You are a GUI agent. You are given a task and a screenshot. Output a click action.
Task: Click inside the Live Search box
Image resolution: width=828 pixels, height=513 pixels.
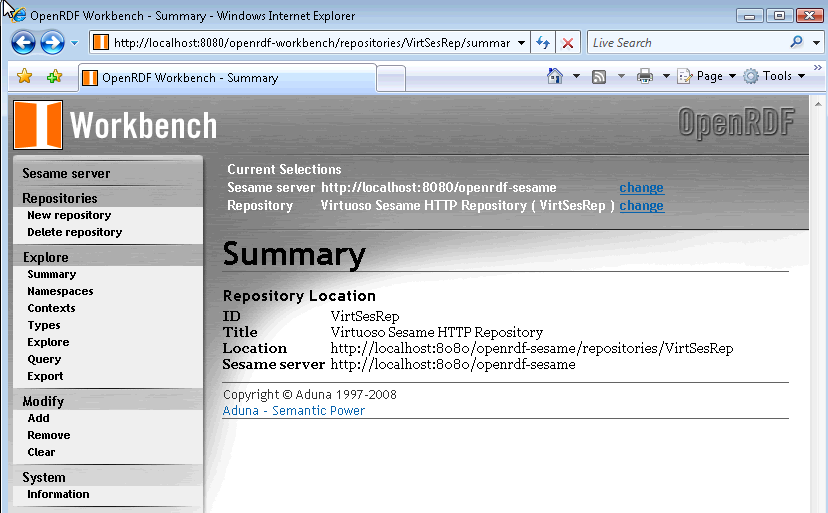[685, 43]
